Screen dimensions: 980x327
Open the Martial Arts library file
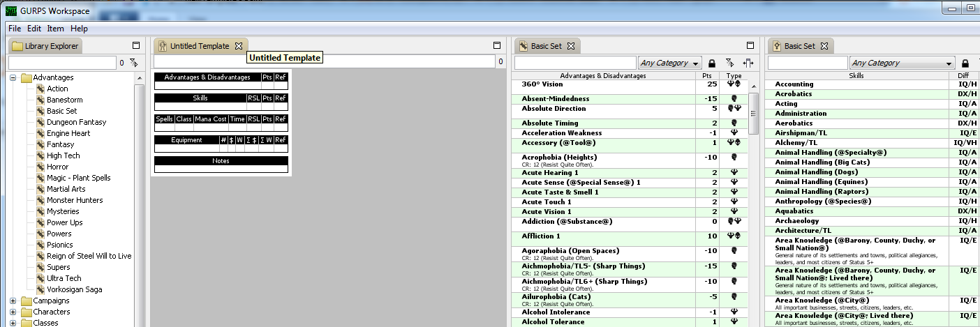pyautogui.click(x=66, y=189)
